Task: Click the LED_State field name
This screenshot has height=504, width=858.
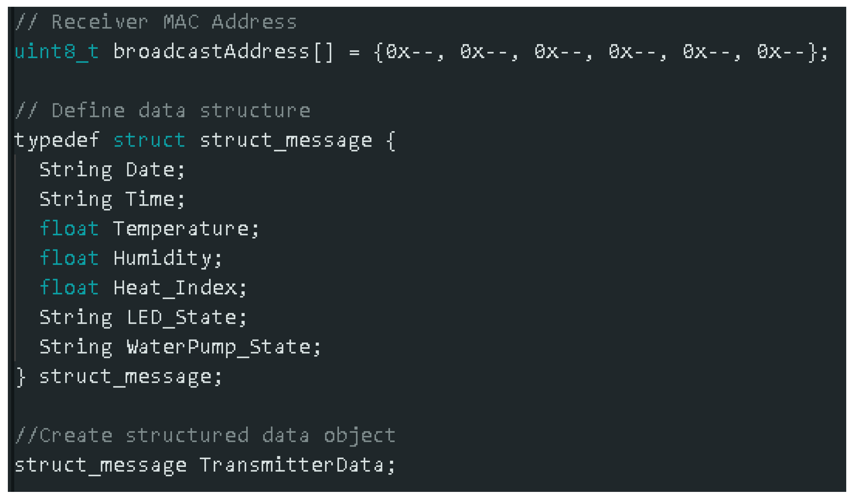Action: click(181, 317)
